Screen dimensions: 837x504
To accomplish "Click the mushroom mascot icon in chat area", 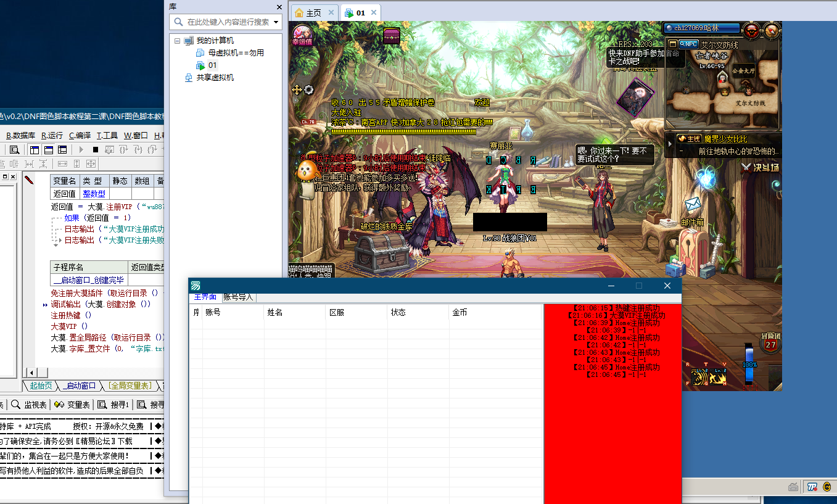I will pyautogui.click(x=306, y=171).
